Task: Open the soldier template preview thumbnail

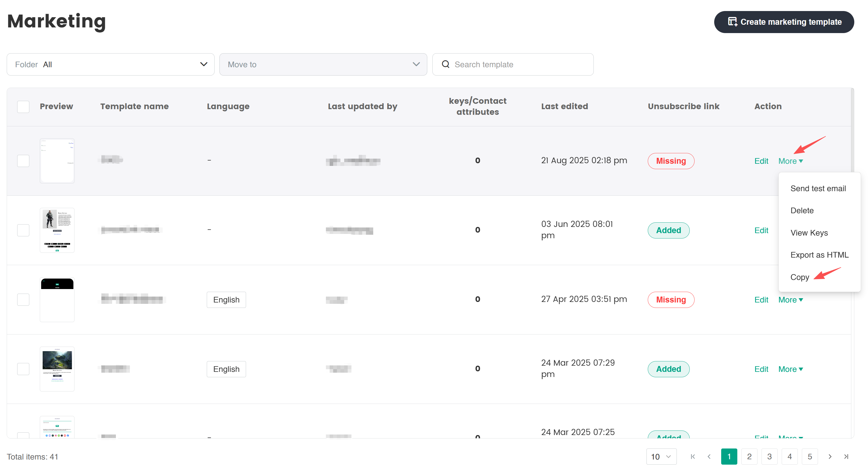Action: click(57, 230)
